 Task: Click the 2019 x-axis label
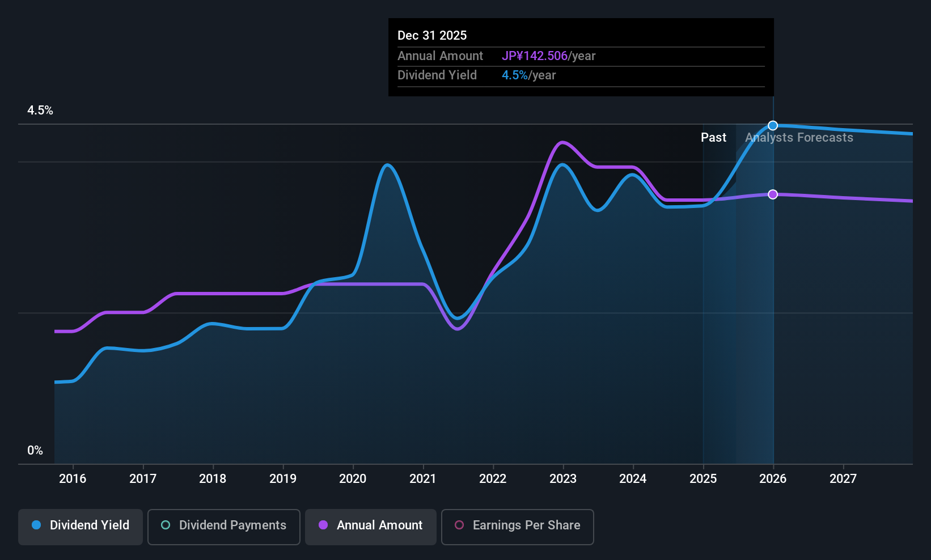pyautogui.click(x=283, y=478)
